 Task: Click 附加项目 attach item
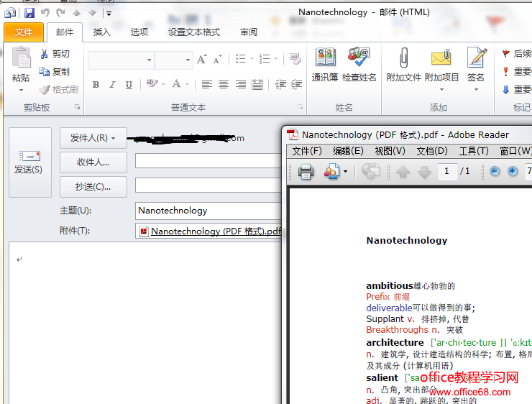[441, 69]
